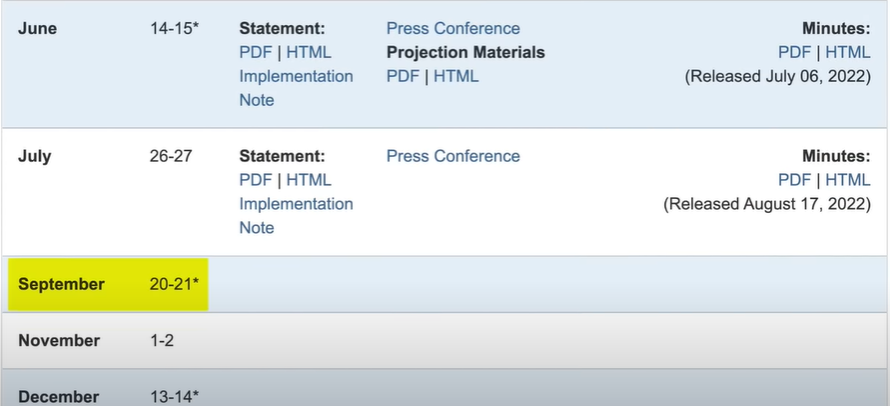Viewport: 890px width, 406px height.
Task: Open June Projection Materials PDF link
Action: click(401, 76)
